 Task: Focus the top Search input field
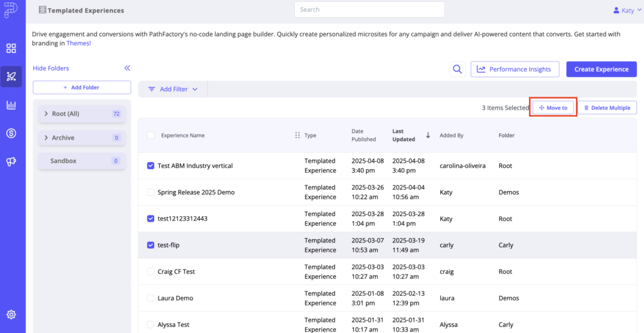tap(370, 9)
